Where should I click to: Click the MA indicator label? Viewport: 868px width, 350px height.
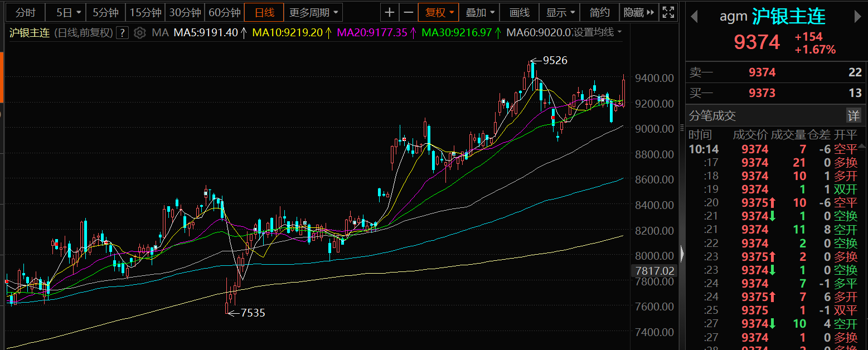pyautogui.click(x=160, y=33)
